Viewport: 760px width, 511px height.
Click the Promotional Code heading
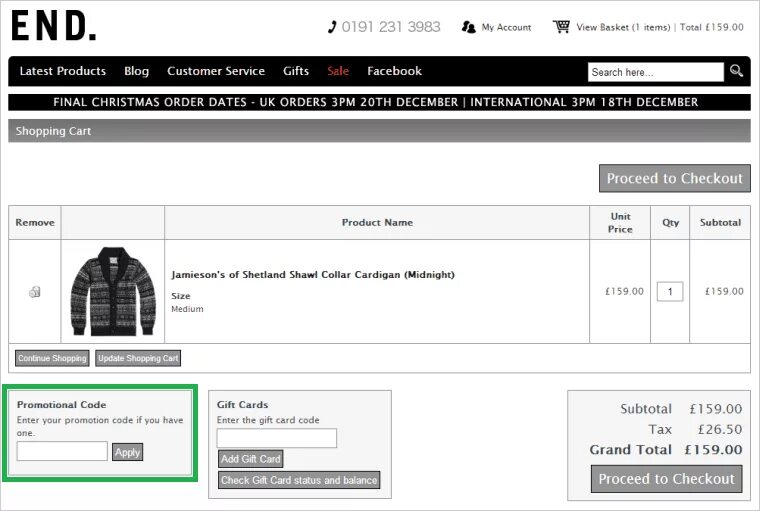(62, 404)
